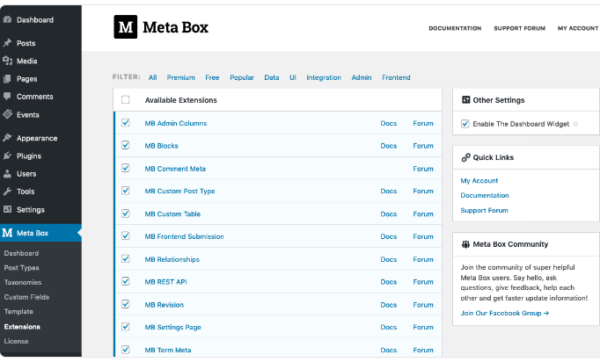Click the Settings icon in the sidebar
Viewport: 600px width, 362px height.
(x=7, y=209)
